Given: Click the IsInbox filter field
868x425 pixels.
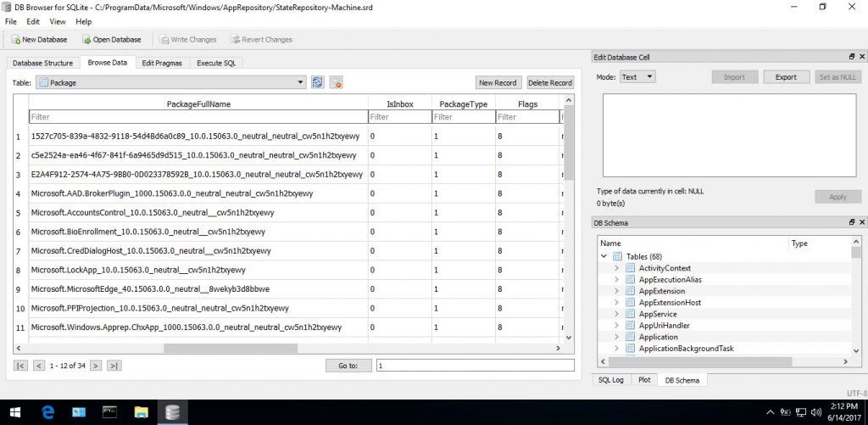Looking at the screenshot, I should click(x=400, y=117).
